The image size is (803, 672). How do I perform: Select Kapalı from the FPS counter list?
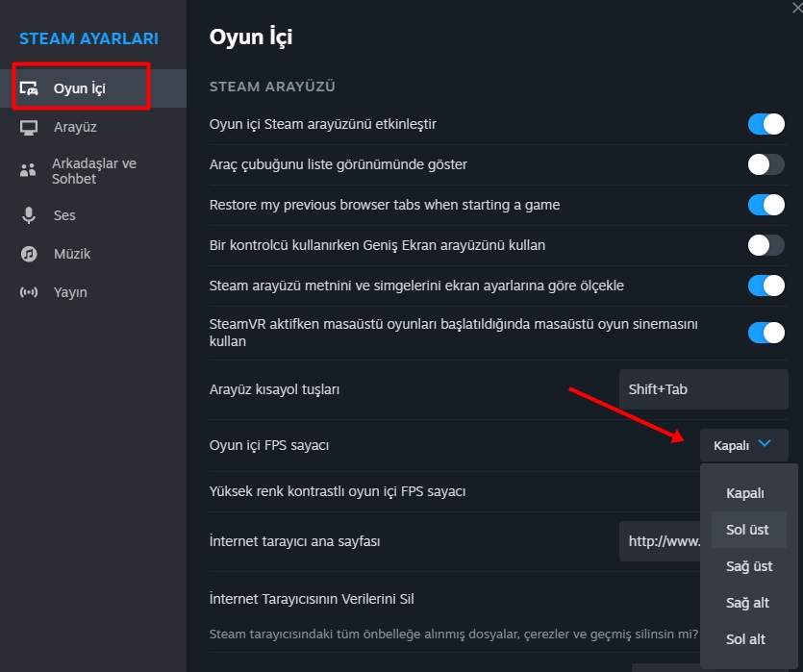tap(749, 493)
